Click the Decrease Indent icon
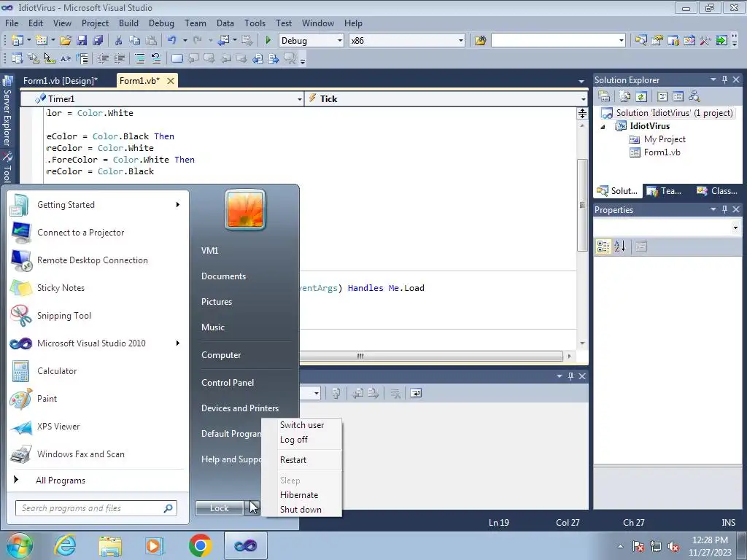This screenshot has width=747, height=560. pos(103,58)
